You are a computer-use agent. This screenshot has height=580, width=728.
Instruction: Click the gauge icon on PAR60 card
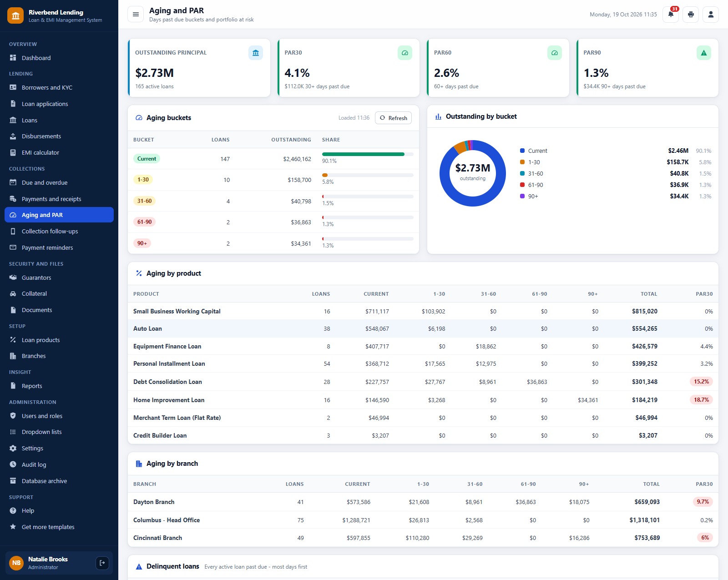point(555,53)
